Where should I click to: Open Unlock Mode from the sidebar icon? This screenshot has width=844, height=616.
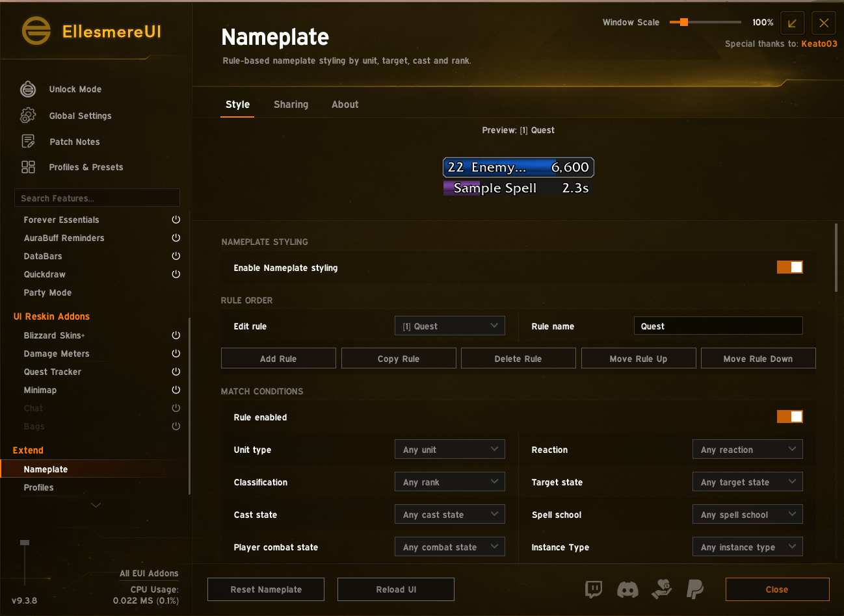pos(28,89)
